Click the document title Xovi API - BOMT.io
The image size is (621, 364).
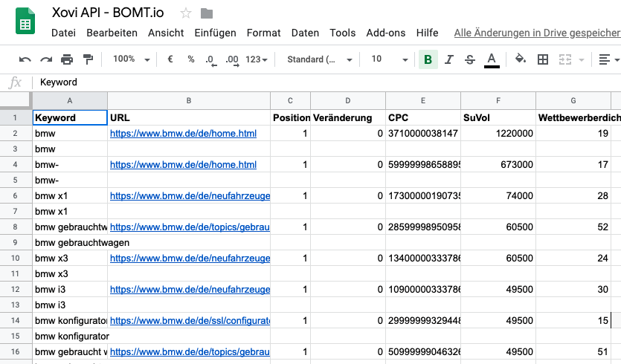coord(108,13)
